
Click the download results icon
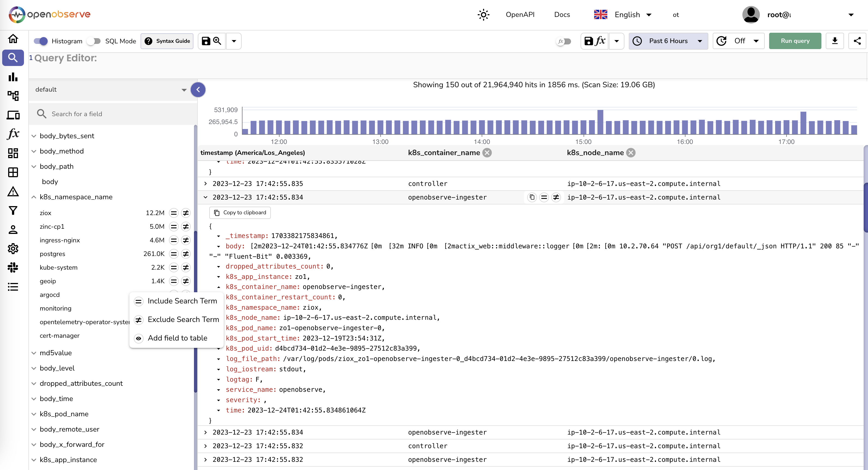pos(834,41)
